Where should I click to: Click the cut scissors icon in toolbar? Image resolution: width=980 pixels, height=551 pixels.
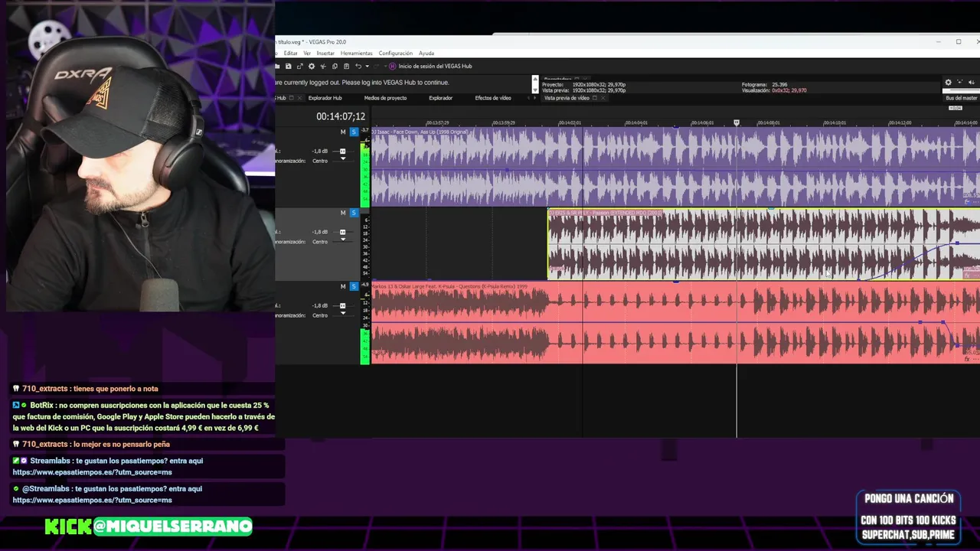click(323, 67)
